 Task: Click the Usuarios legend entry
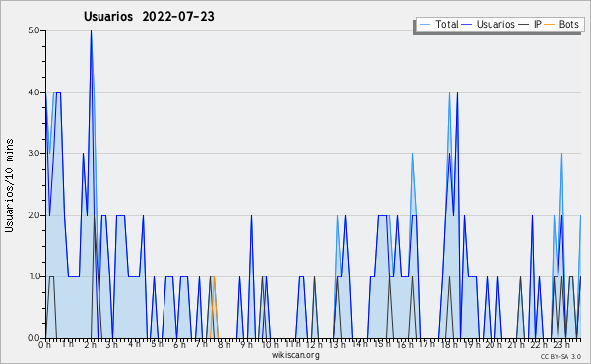(489, 24)
